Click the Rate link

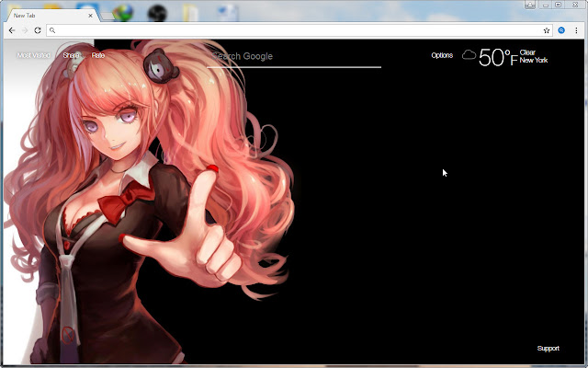[98, 55]
